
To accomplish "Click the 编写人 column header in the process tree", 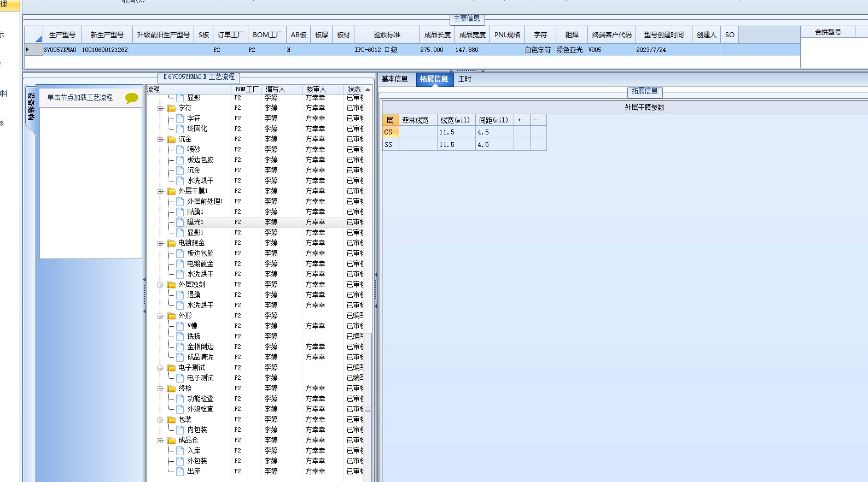I will [x=282, y=89].
